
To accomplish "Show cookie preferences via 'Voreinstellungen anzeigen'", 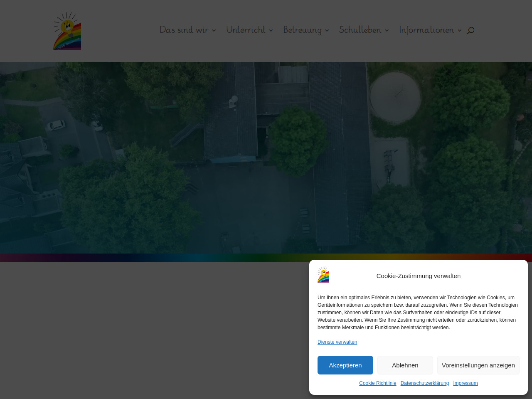I will tap(478, 365).
